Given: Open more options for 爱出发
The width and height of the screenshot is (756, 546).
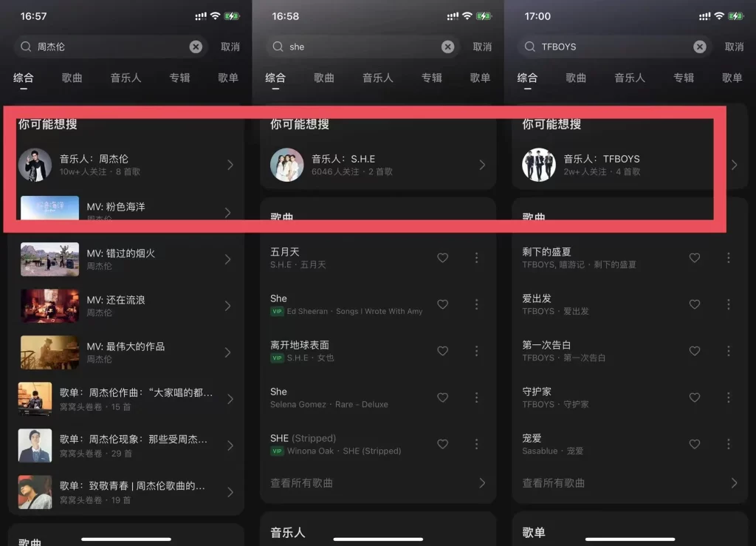Looking at the screenshot, I should (729, 304).
